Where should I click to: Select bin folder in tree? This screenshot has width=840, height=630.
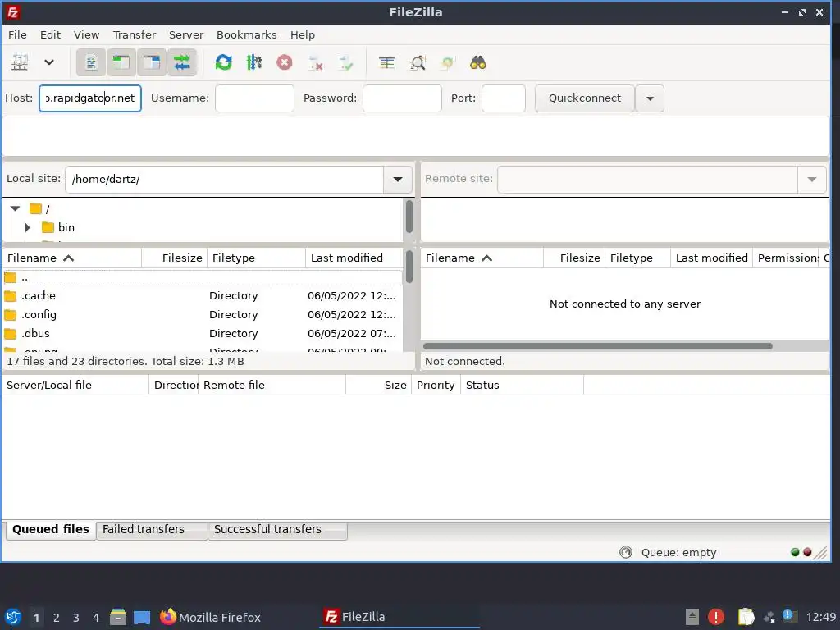(x=58, y=227)
